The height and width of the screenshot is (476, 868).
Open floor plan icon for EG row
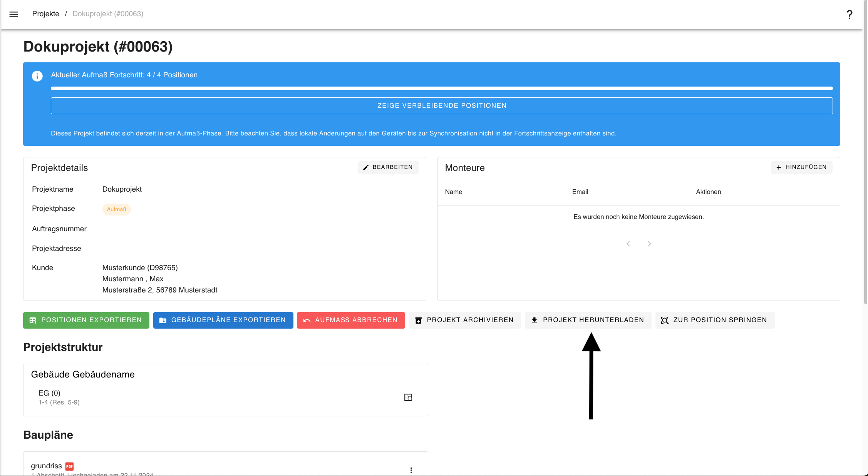click(x=408, y=397)
